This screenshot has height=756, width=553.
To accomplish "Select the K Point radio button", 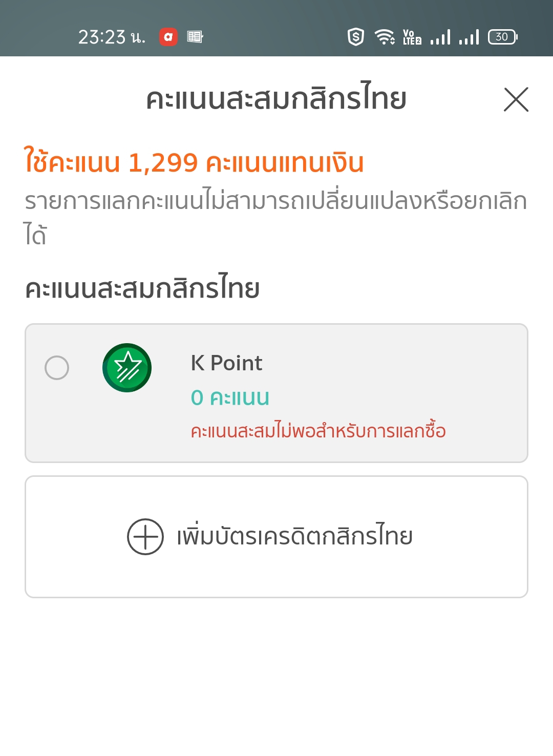I will pyautogui.click(x=57, y=368).
